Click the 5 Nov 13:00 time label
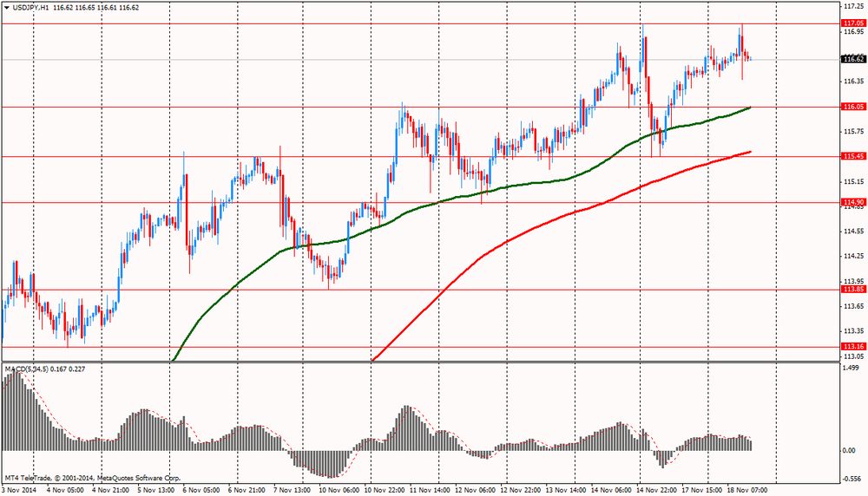This screenshot has width=868, height=496. click(155, 490)
